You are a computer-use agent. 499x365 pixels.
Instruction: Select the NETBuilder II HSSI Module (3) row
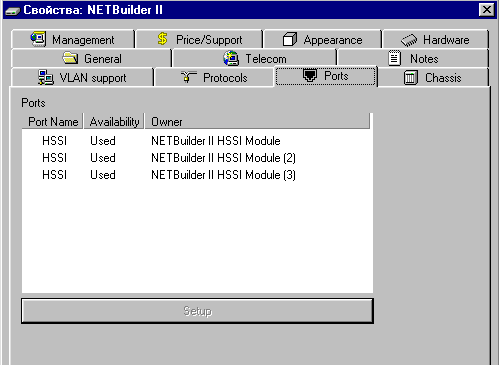(197, 175)
